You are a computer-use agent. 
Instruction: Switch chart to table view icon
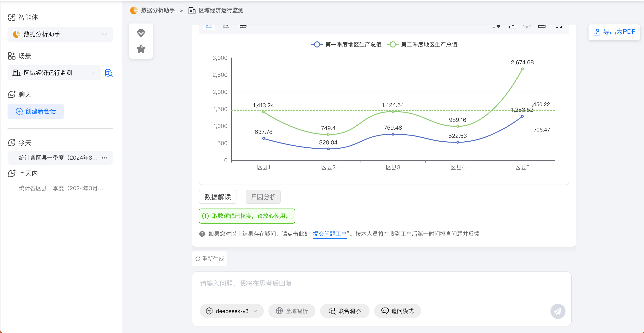pyautogui.click(x=243, y=26)
